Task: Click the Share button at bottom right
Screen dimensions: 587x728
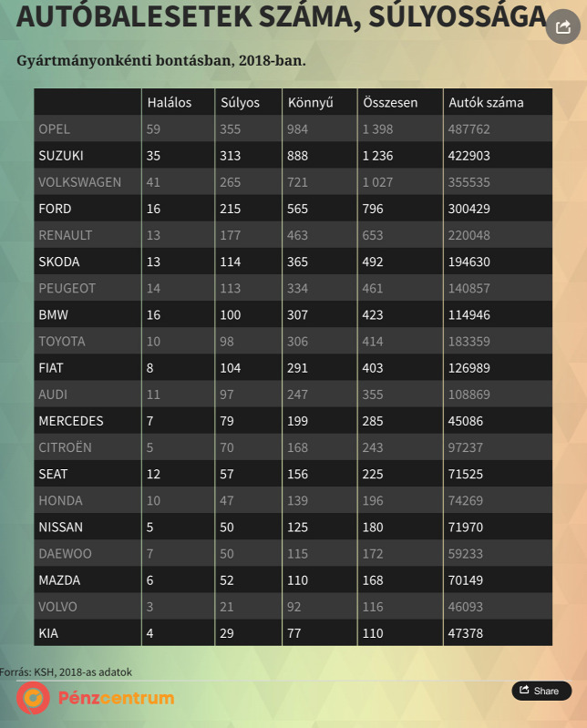Action: coord(541,691)
